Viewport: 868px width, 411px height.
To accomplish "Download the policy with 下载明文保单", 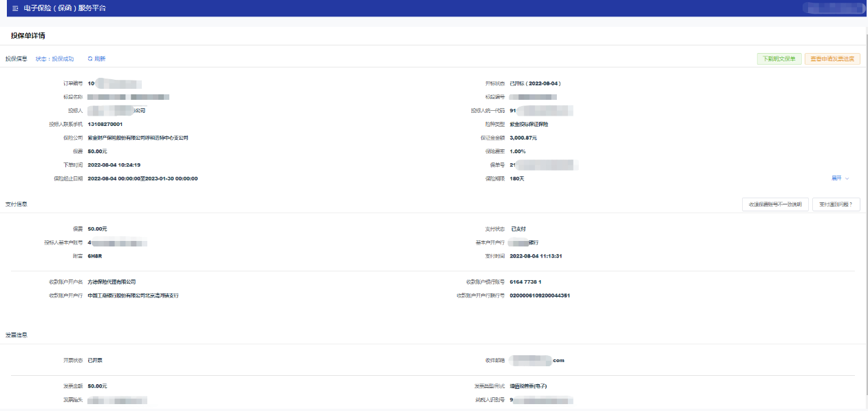I will pyautogui.click(x=779, y=59).
